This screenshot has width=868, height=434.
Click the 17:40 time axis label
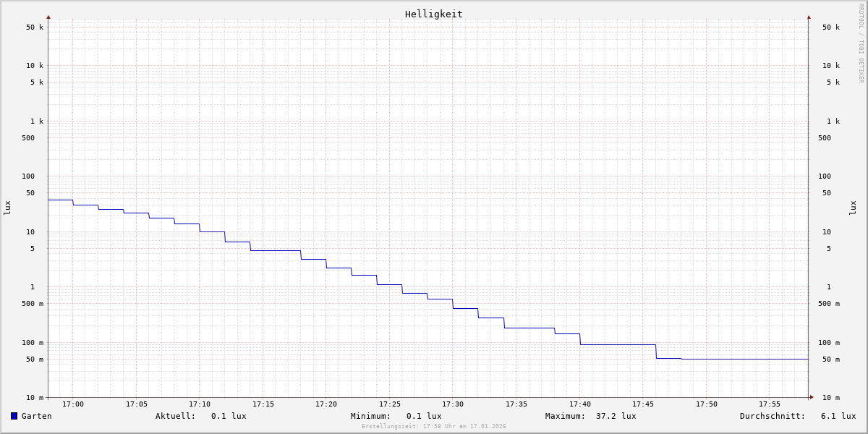pos(580,404)
